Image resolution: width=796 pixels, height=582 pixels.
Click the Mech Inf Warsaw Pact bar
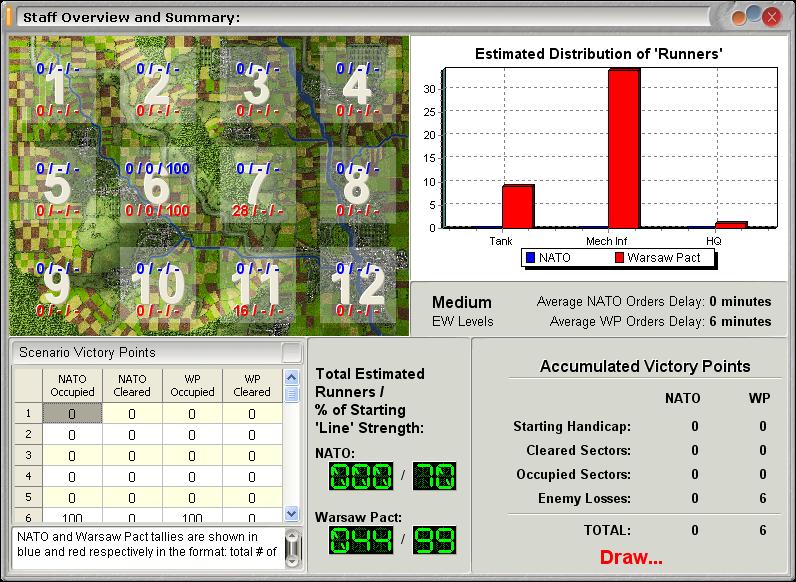[x=624, y=148]
